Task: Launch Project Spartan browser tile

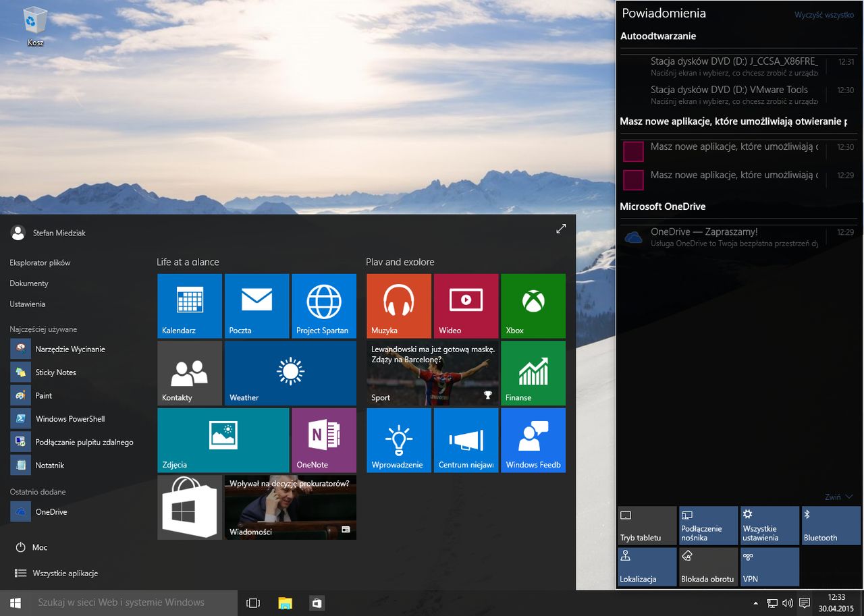Action: point(324,306)
